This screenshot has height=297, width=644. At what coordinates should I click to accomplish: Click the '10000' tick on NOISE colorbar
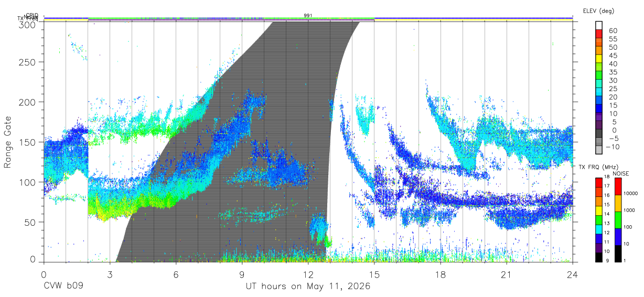631,193
